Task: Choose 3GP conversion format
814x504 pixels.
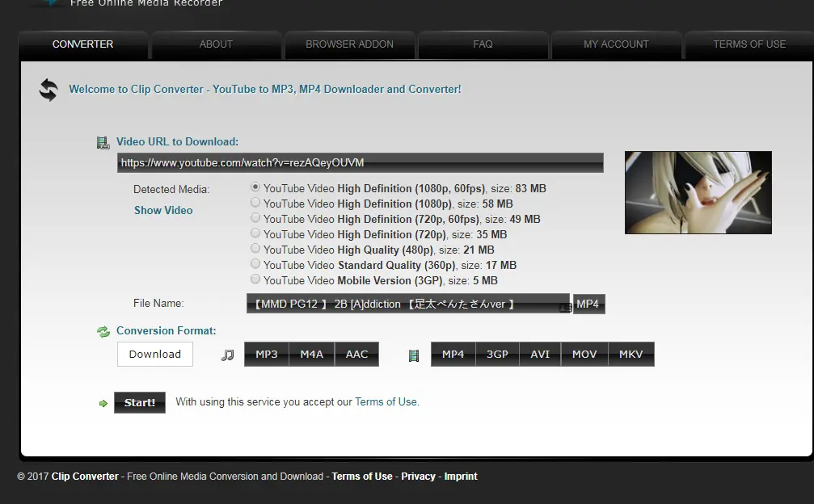Action: [497, 354]
